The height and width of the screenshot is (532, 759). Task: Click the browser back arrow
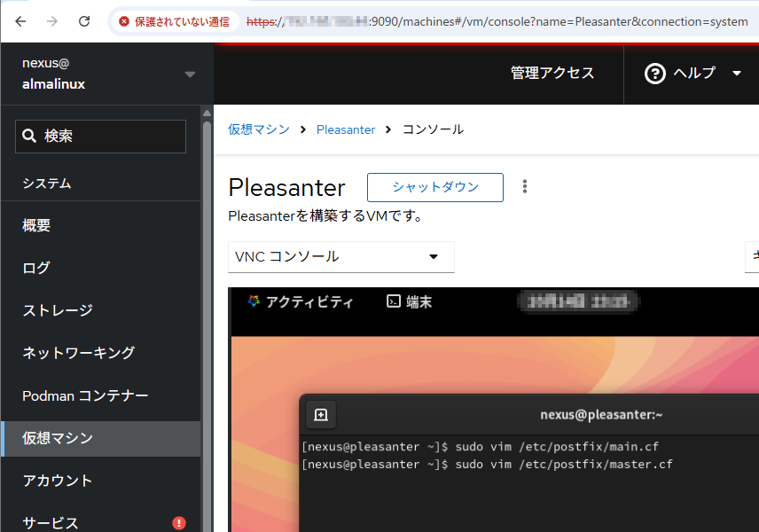[20, 21]
